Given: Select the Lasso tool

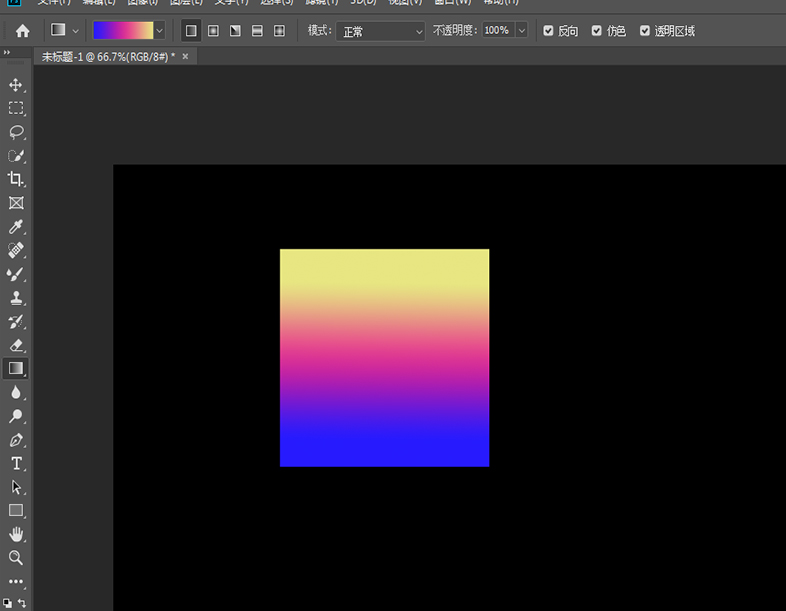Looking at the screenshot, I should (x=16, y=132).
